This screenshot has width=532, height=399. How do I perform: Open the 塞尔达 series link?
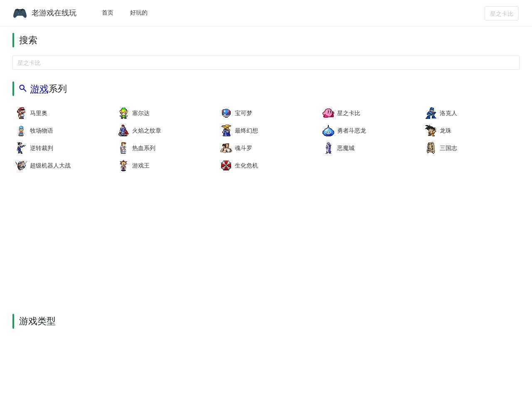[141, 113]
